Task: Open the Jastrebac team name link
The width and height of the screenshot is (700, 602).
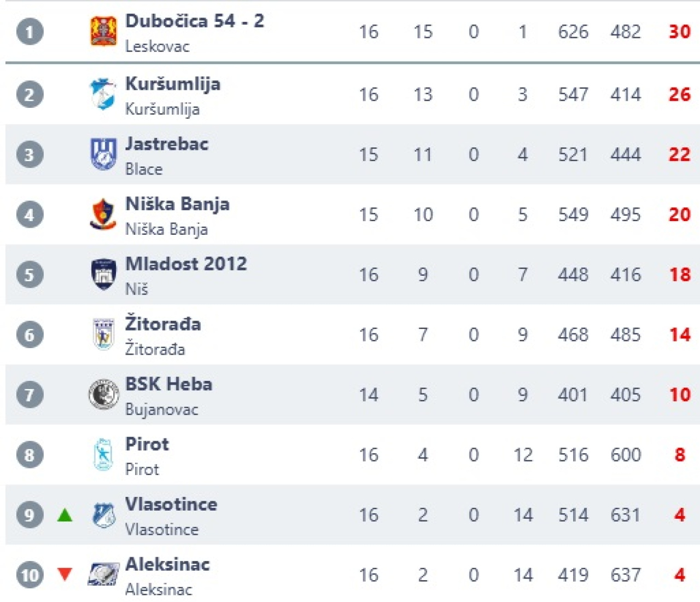Action: tap(167, 144)
